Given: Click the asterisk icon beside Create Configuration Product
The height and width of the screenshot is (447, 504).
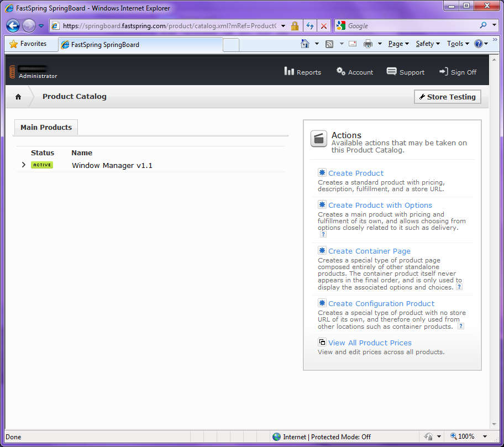Looking at the screenshot, I should (322, 303).
